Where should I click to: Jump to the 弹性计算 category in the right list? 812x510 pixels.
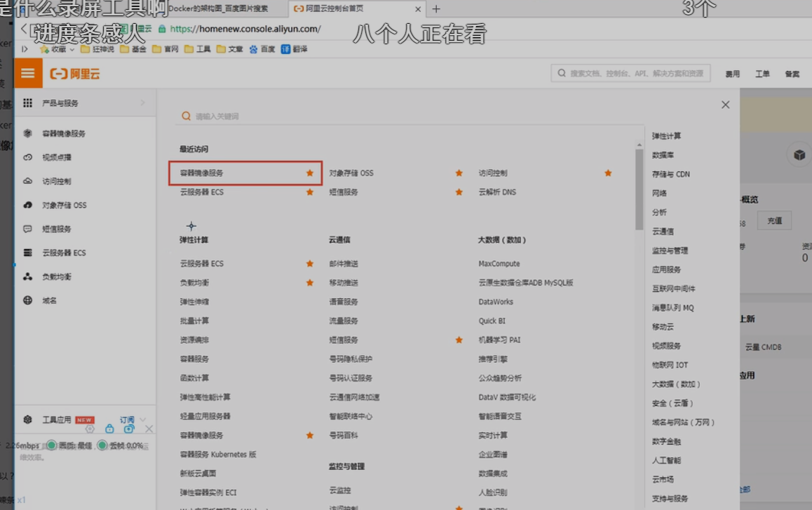666,136
